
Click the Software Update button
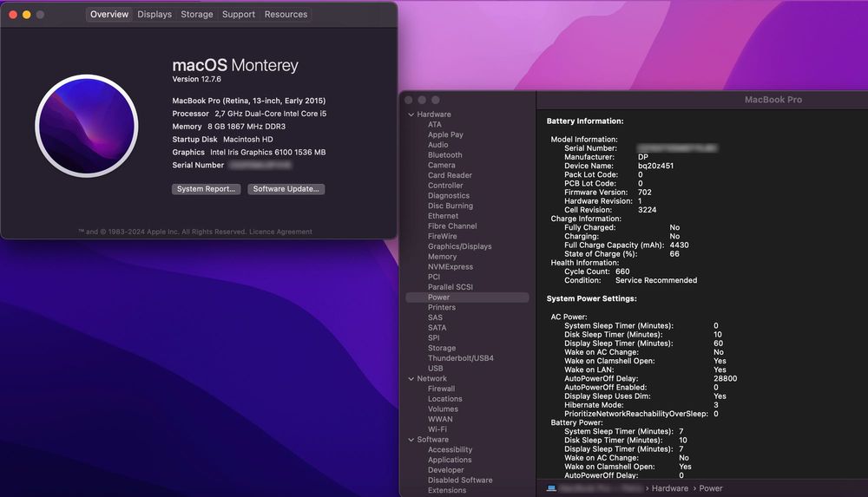(286, 189)
